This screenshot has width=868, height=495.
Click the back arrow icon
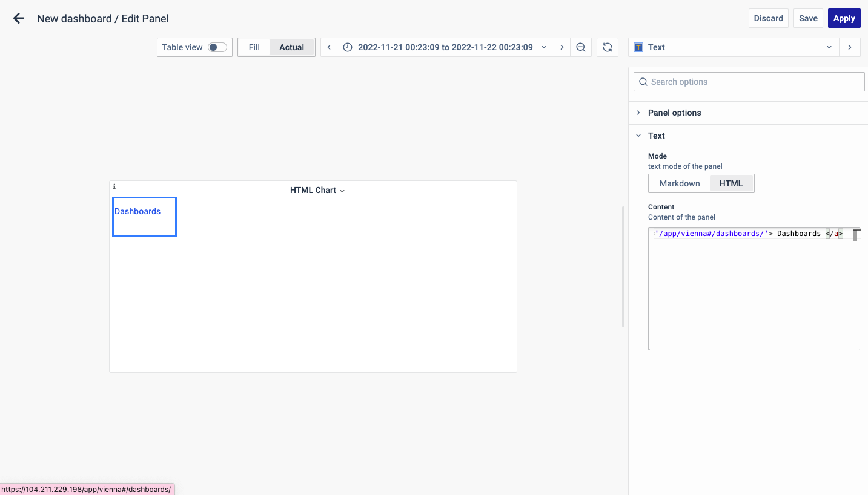(19, 18)
